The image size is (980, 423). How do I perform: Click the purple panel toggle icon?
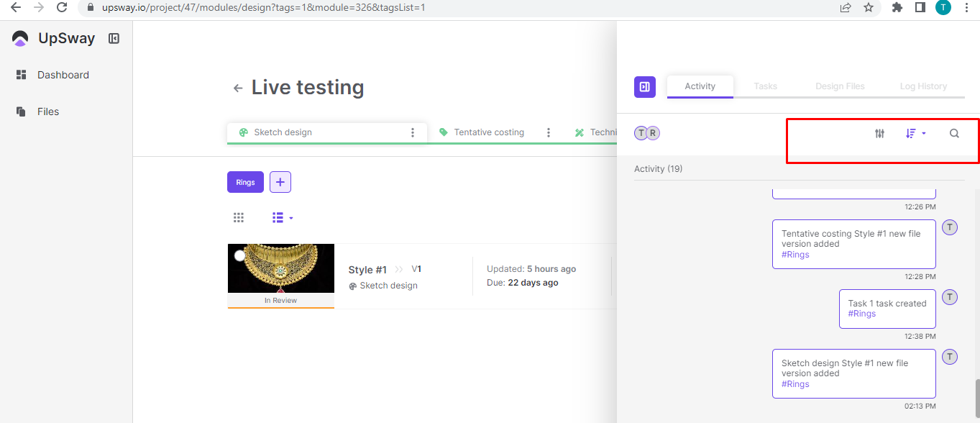point(644,86)
